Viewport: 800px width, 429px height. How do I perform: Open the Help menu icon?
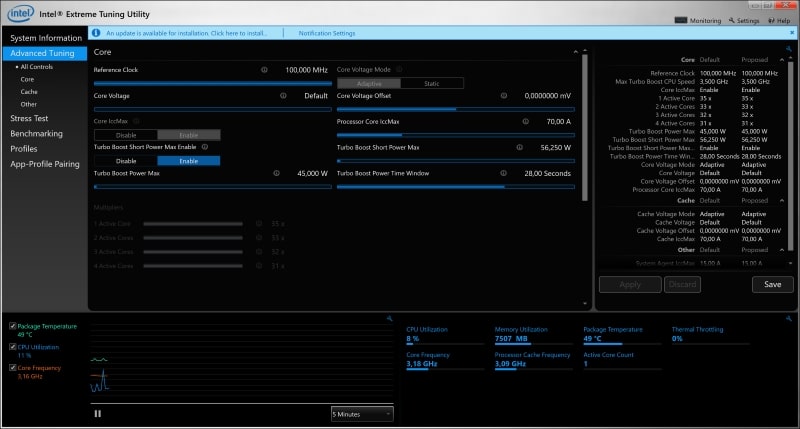coord(771,20)
